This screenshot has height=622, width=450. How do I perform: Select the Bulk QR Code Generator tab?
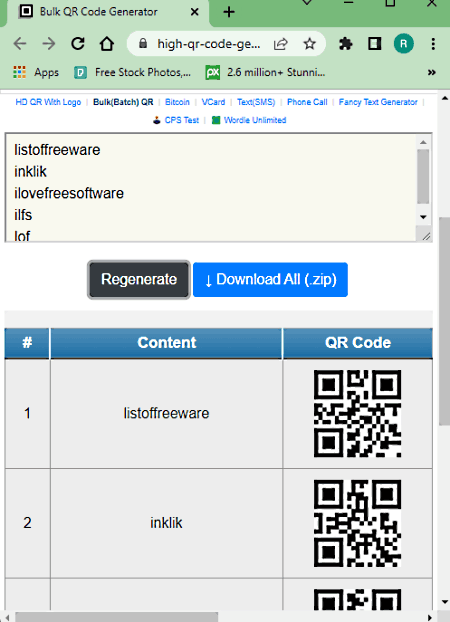point(108,12)
